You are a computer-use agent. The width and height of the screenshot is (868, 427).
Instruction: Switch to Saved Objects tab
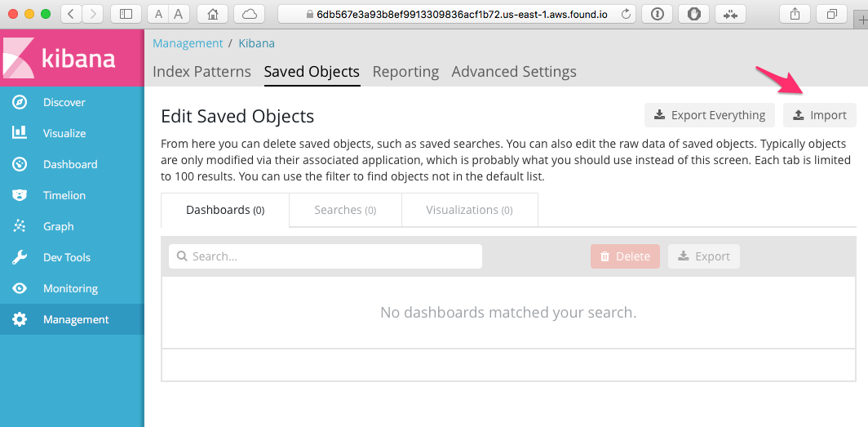point(312,72)
